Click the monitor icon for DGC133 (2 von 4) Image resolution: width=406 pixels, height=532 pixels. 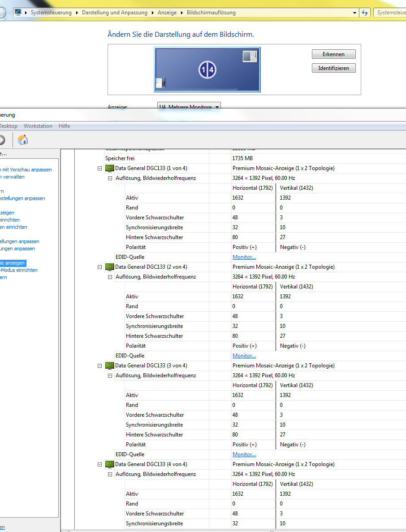(x=109, y=267)
